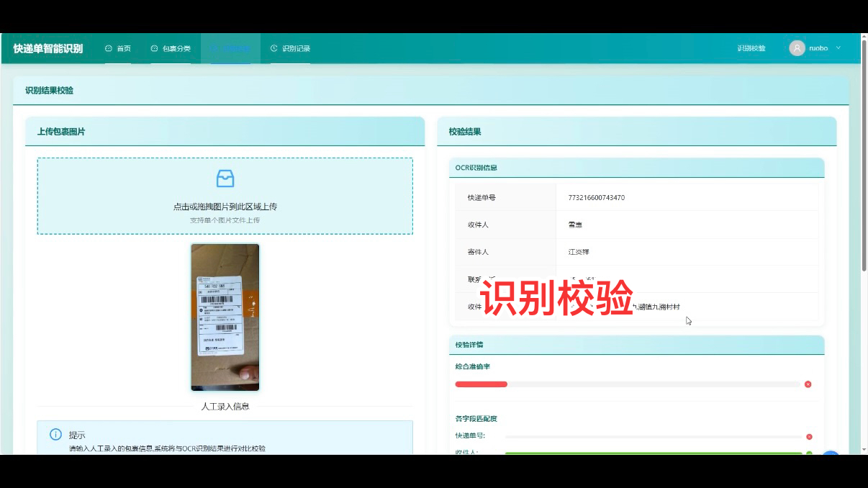Click the ruobo username text
The image size is (868, 488).
pos(818,48)
